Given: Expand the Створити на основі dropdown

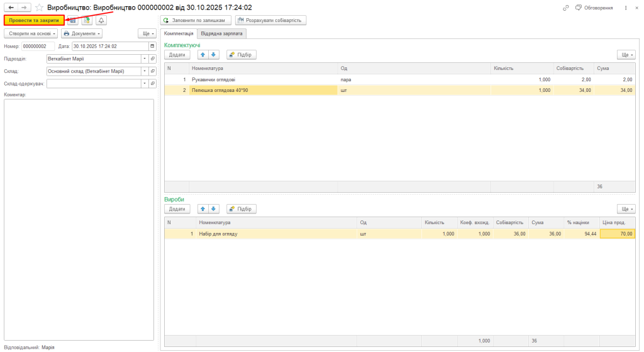Looking at the screenshot, I should point(31,33).
